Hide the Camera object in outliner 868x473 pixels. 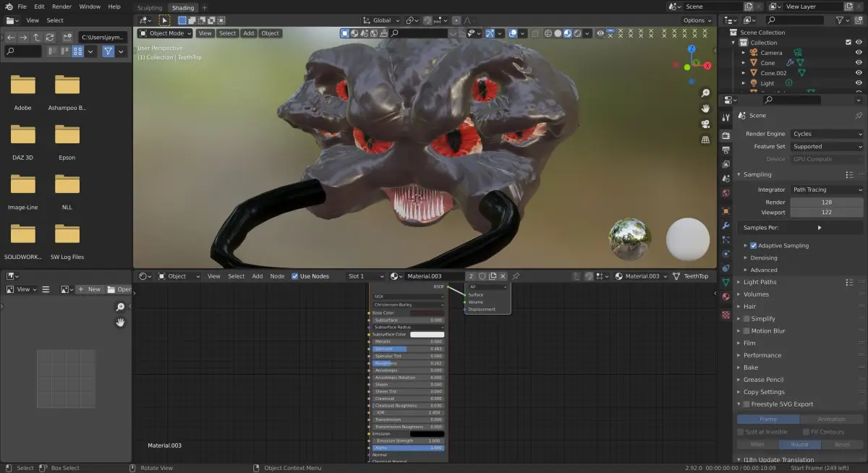point(859,53)
